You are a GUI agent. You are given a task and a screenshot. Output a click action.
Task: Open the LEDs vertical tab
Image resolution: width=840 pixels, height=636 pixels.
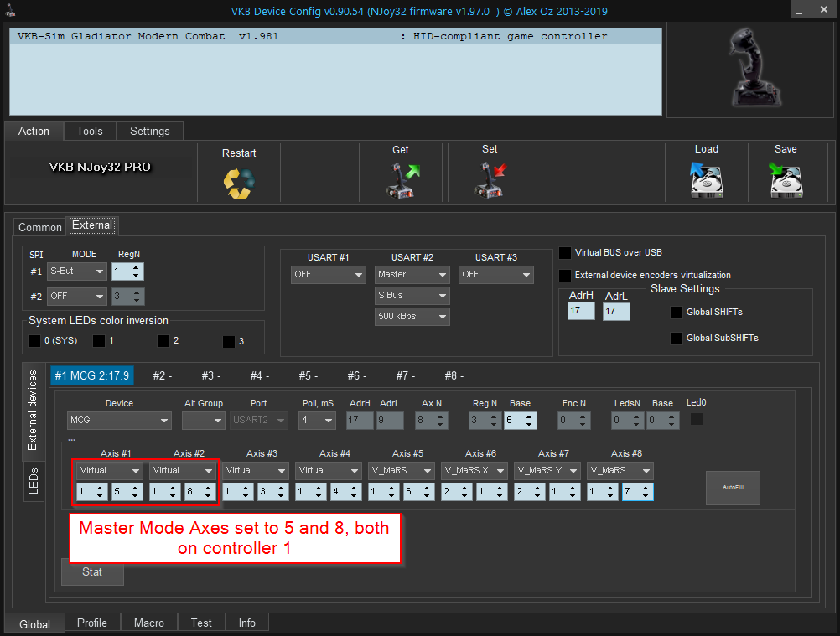click(x=34, y=481)
